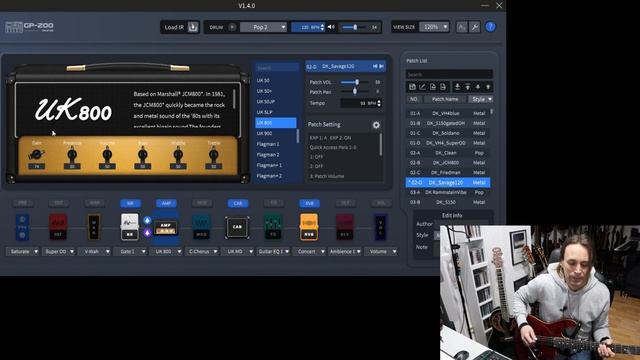Select UK 900 in the amp list
This screenshot has width=640, height=360.
pos(276,133)
